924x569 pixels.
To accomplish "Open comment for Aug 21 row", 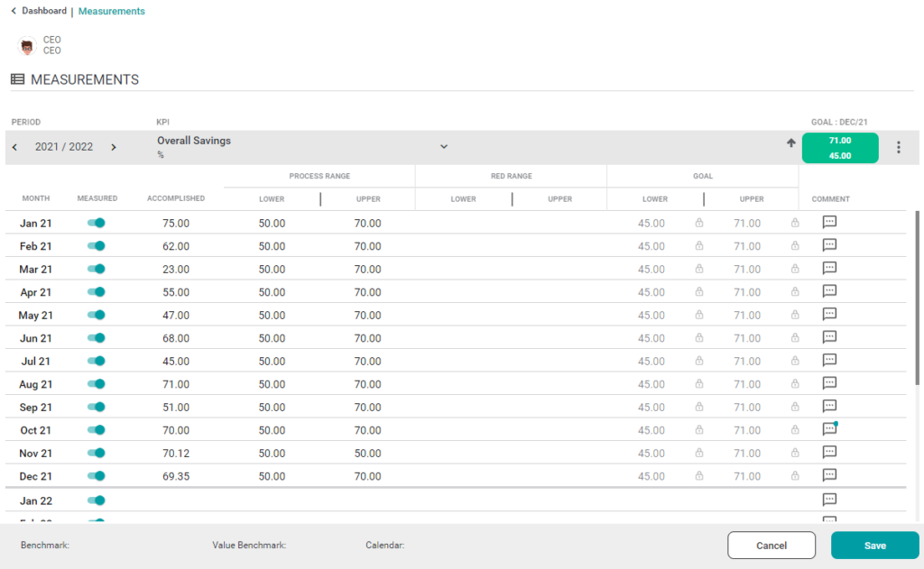I will 829,383.
